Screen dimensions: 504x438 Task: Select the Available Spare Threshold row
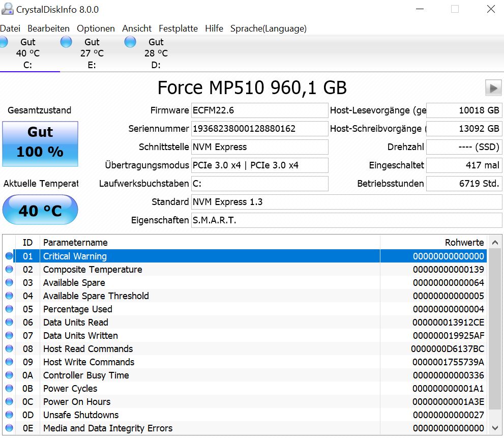[x=245, y=296]
